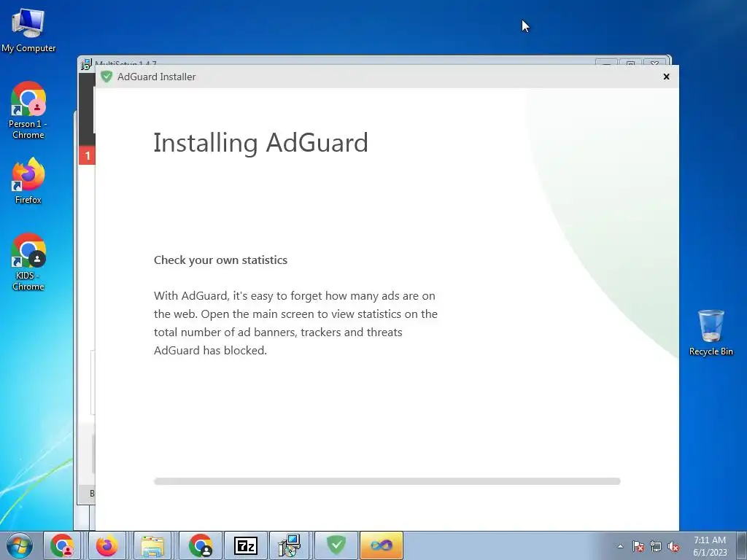Open the clock showing 7:11 AM

(710, 545)
